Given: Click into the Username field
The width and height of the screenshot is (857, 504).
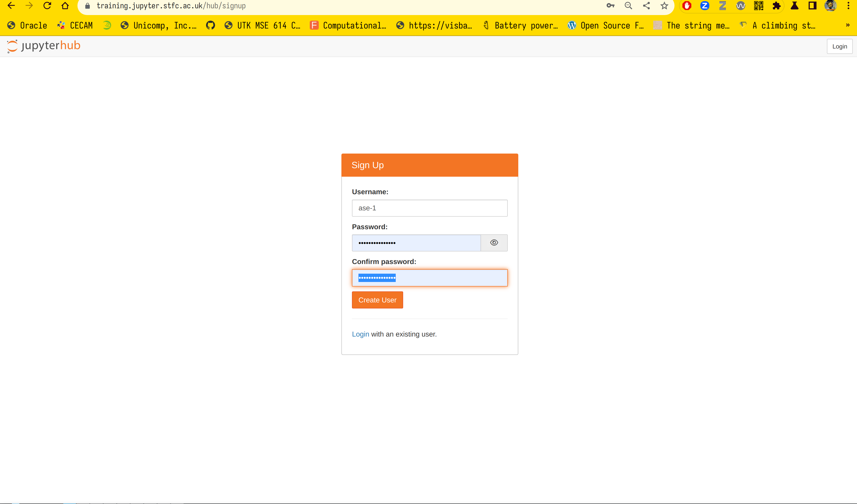Looking at the screenshot, I should (x=430, y=208).
